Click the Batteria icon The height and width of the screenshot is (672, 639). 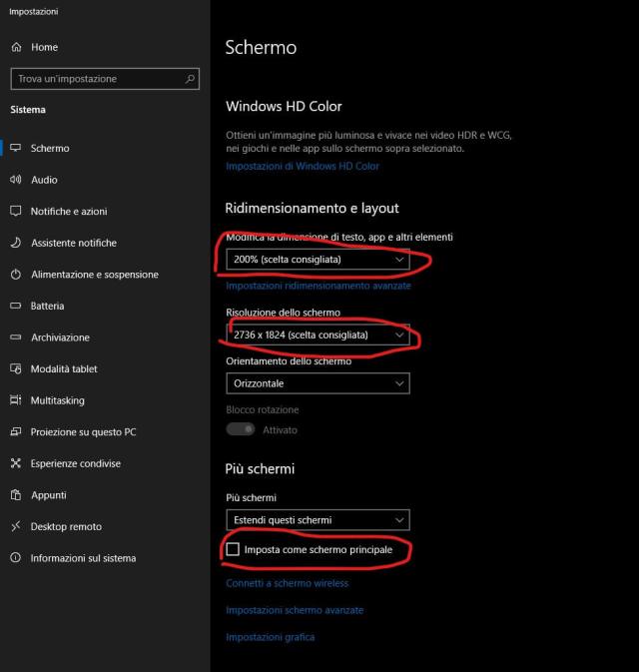15,307
